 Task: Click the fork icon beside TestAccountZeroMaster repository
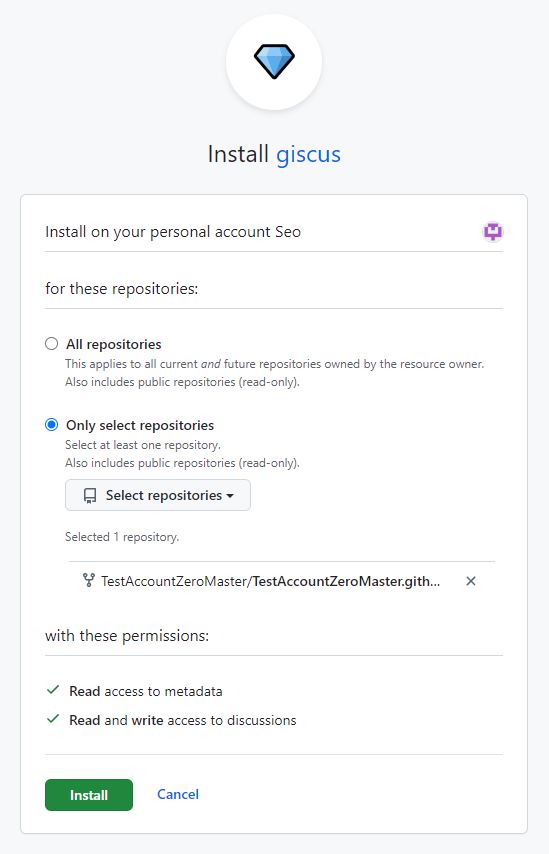[x=88, y=581]
